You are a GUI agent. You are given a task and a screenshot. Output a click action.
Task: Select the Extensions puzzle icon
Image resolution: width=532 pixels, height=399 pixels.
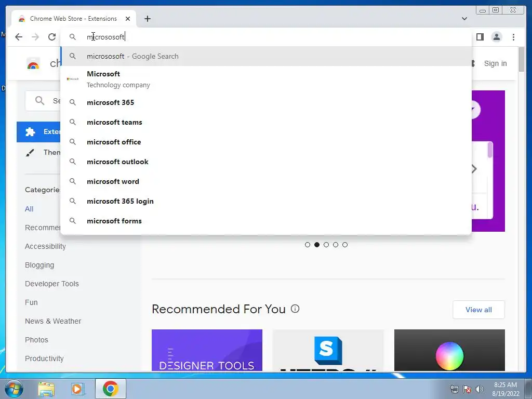coord(30,131)
